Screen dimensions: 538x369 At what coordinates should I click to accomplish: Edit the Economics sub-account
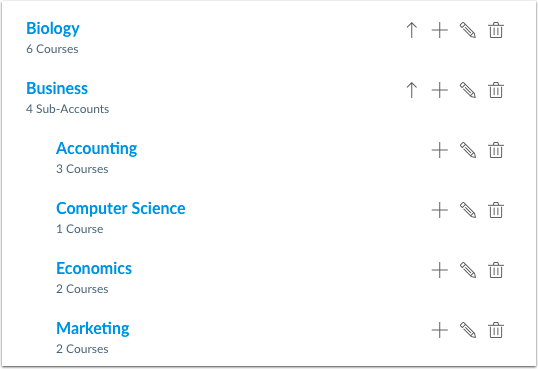click(x=468, y=270)
